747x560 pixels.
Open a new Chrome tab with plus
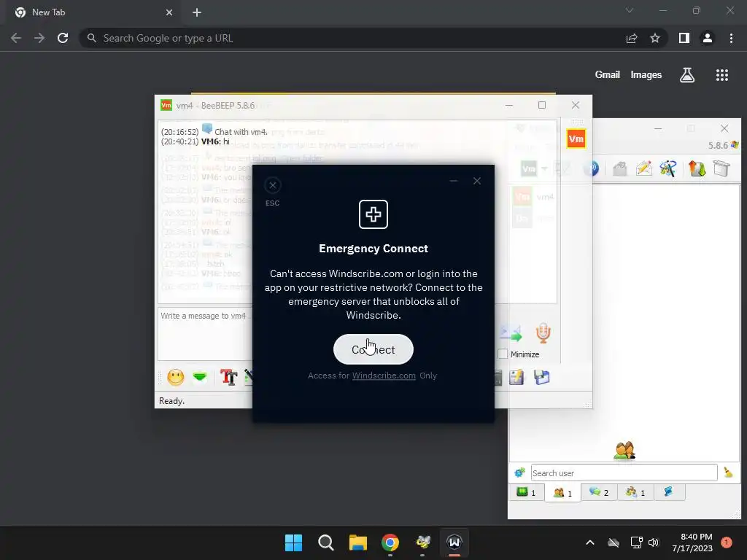pyautogui.click(x=197, y=12)
